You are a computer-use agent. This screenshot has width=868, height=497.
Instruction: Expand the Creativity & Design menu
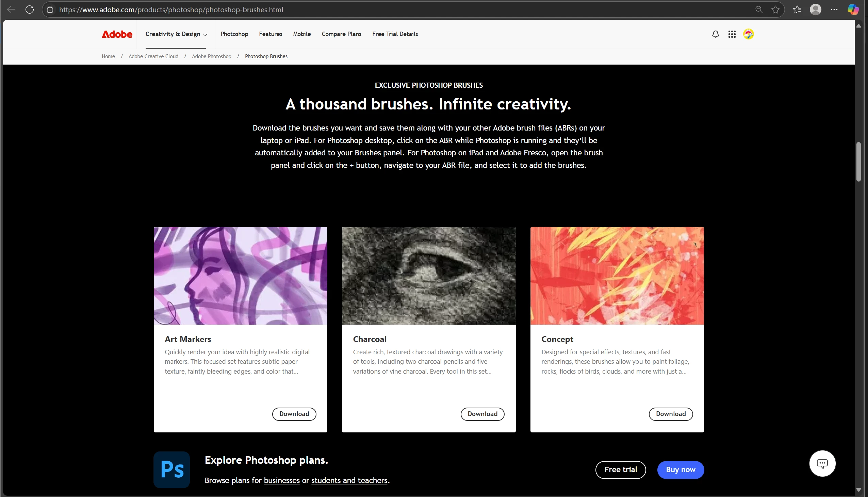tap(176, 34)
